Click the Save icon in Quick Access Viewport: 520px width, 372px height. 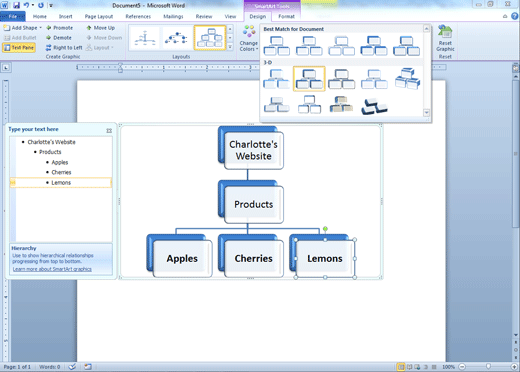click(16, 5)
